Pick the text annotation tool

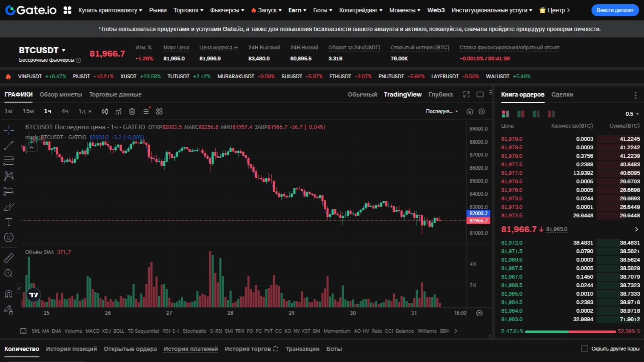coord(9,222)
